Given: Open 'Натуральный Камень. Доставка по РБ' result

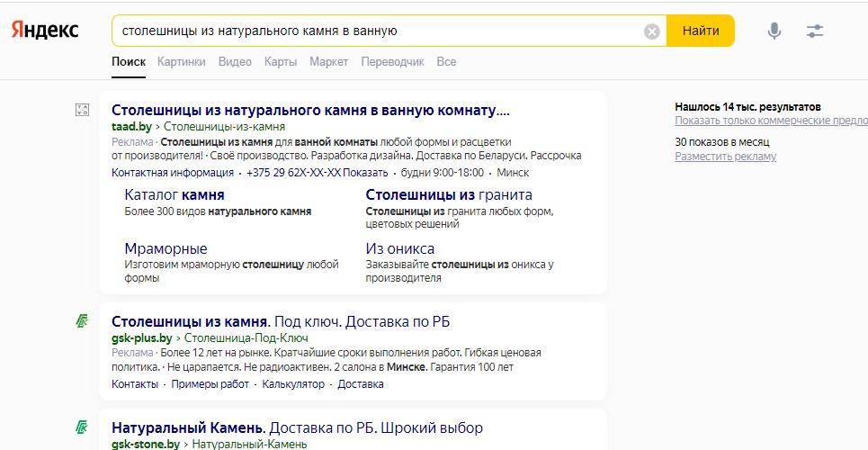Looking at the screenshot, I should 297,427.
